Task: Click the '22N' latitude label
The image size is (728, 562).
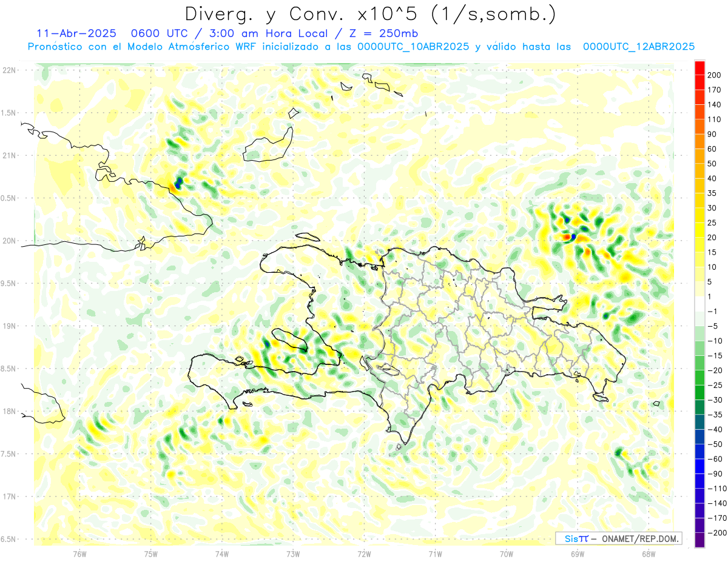Action: 9,70
